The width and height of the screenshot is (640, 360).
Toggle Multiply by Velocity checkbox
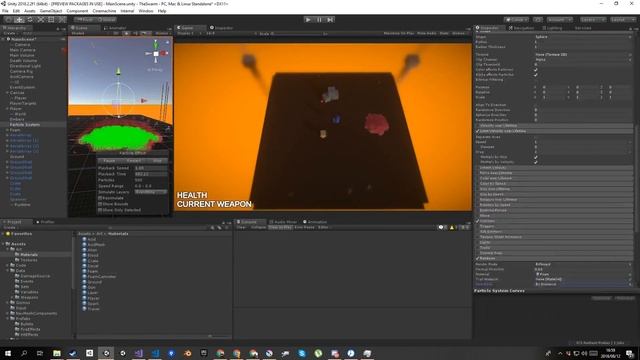[x=536, y=162]
